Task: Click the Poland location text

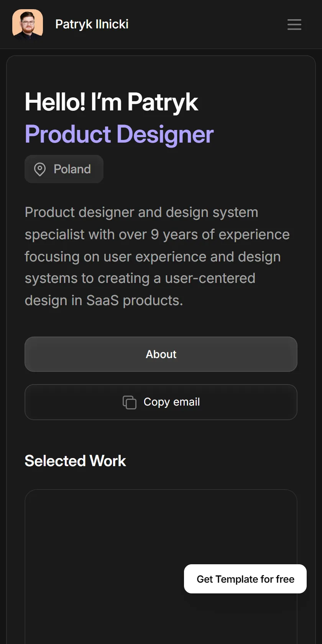Action: click(72, 169)
